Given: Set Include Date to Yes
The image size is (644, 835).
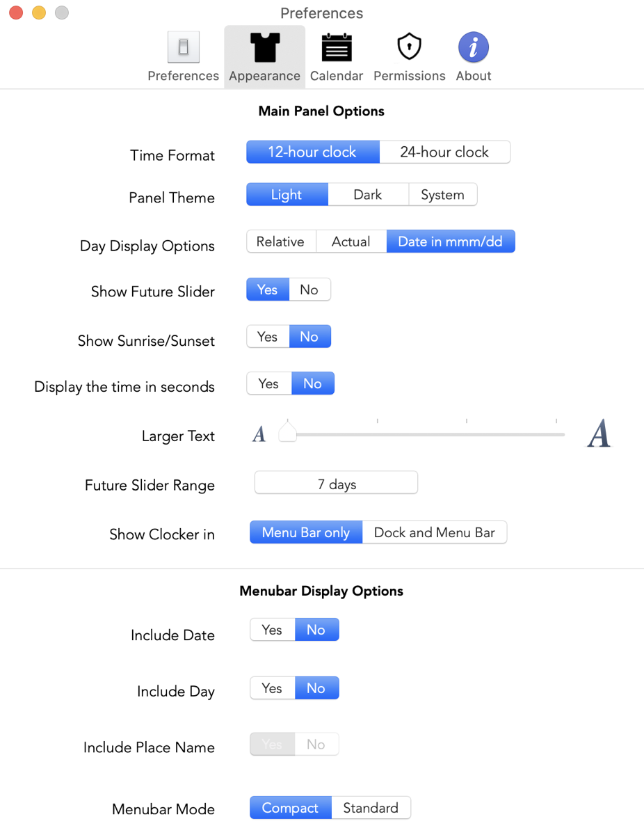Looking at the screenshot, I should point(272,630).
